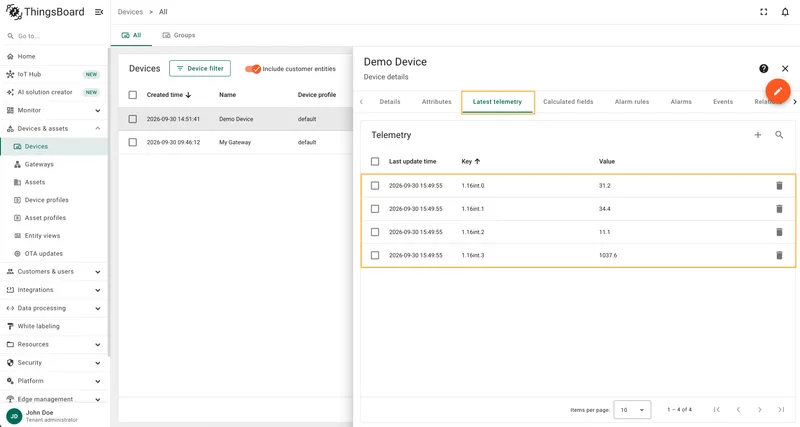Close the Demo Device details panel
Image resolution: width=800 pixels, height=427 pixels.
pos(785,68)
